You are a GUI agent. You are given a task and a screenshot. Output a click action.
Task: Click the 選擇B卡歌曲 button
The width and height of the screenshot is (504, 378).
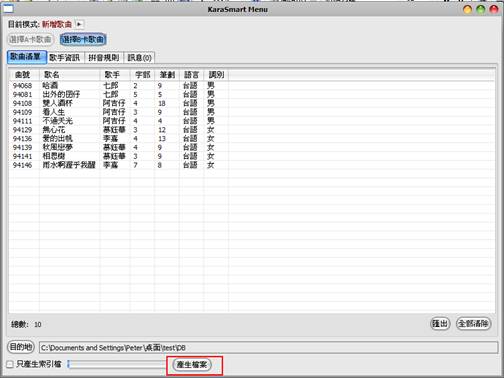pyautogui.click(x=83, y=40)
